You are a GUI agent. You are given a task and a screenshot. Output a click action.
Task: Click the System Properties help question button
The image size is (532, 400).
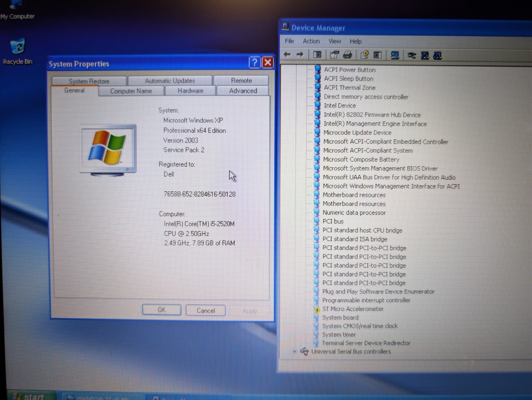[x=255, y=62]
